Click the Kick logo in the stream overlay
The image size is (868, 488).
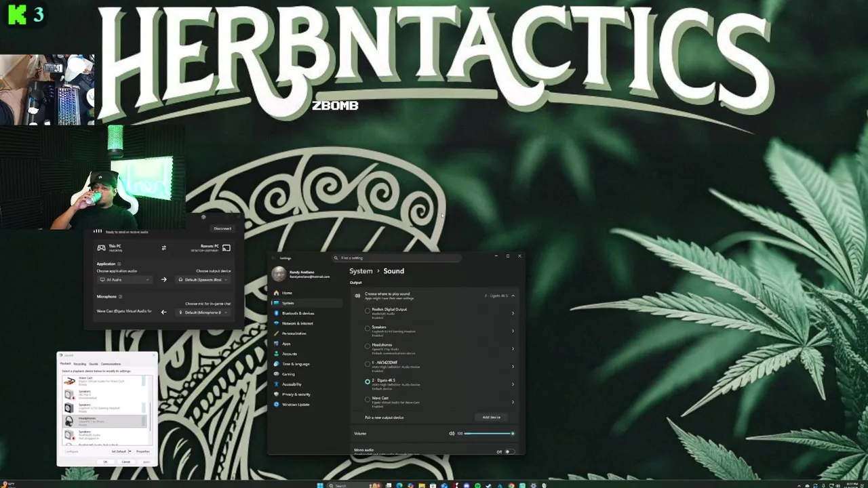[17, 15]
